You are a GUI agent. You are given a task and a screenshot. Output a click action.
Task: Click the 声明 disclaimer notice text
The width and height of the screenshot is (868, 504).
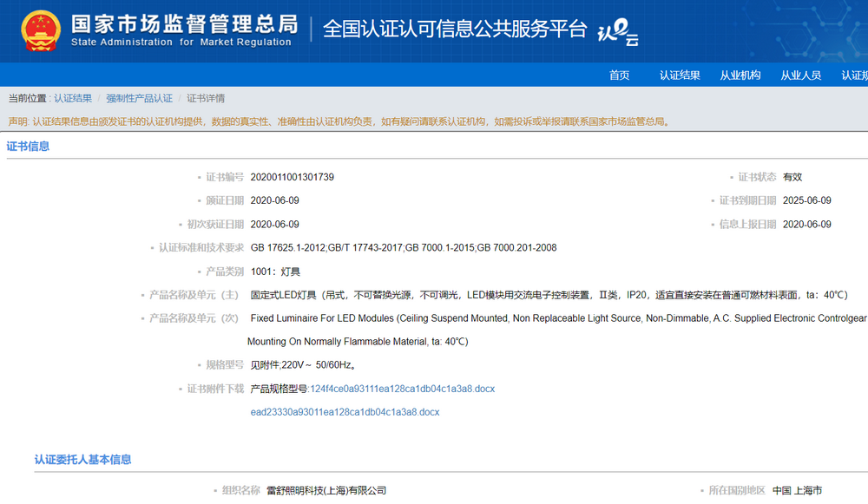340,121
